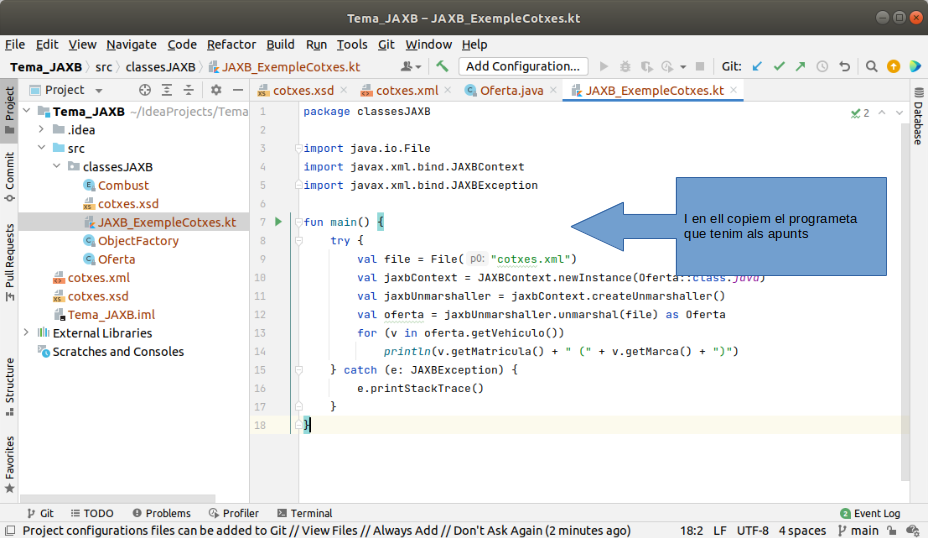Click the Build project hammer icon
This screenshot has height=538, width=929.
pos(442,66)
